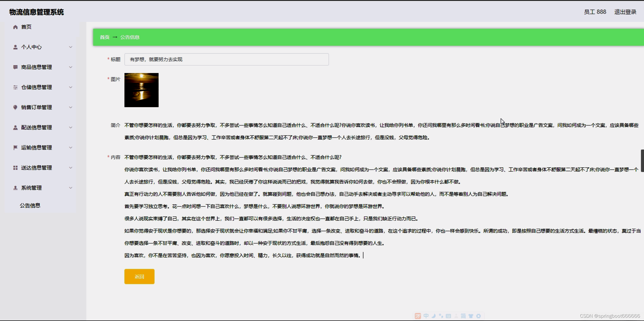Click 退出登录 link in header
The image size is (644, 321).
(x=625, y=12)
